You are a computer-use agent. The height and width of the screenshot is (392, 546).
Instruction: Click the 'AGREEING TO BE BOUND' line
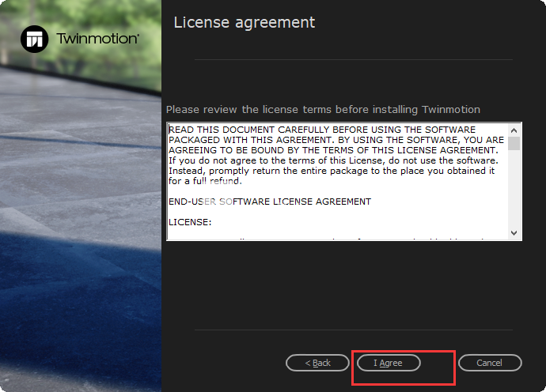334,150
